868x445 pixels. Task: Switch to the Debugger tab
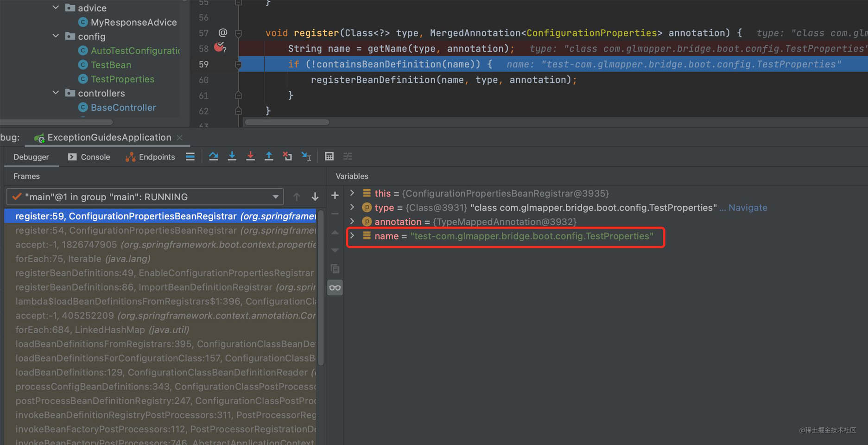tap(31, 157)
